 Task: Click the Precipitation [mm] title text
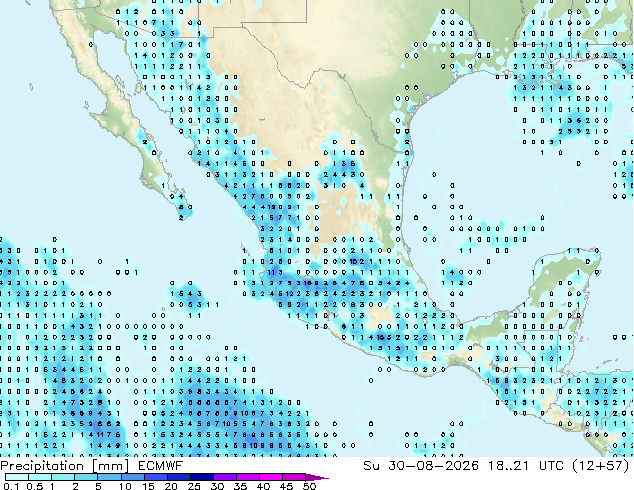64,466
